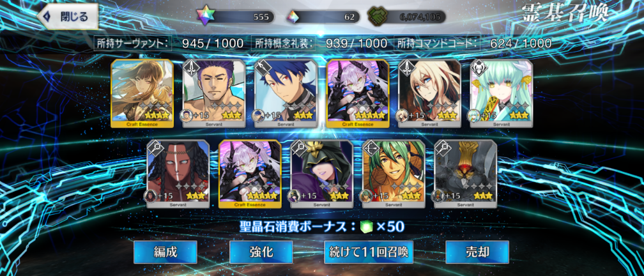Select the blue-haired red-eyed Lancer card
644x276 pixels.
(x=286, y=94)
